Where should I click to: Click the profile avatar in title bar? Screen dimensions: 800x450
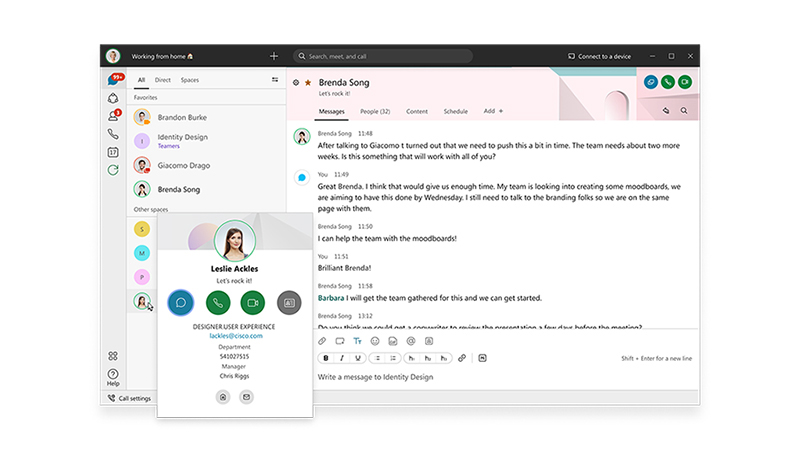point(113,56)
